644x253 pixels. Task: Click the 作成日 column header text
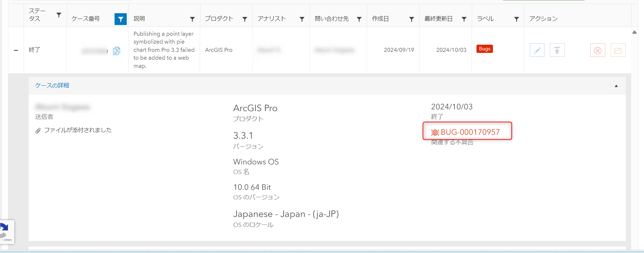coord(380,19)
